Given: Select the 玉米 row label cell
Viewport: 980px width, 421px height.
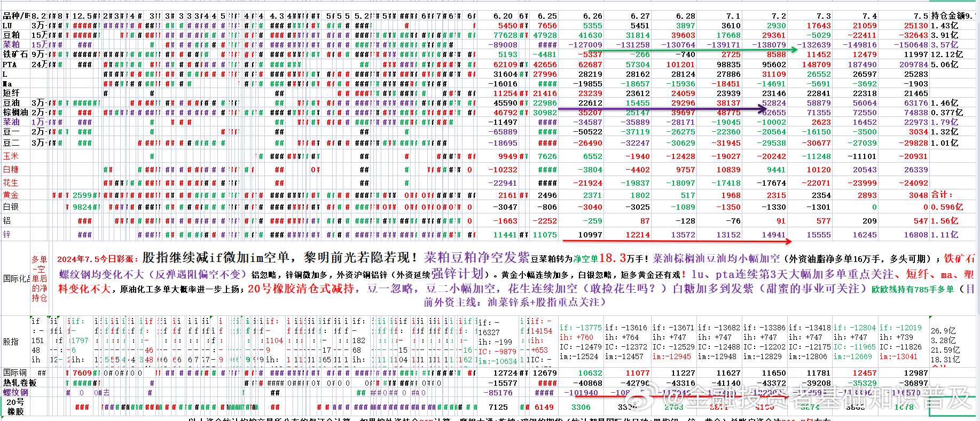Looking at the screenshot, I should click(x=16, y=156).
